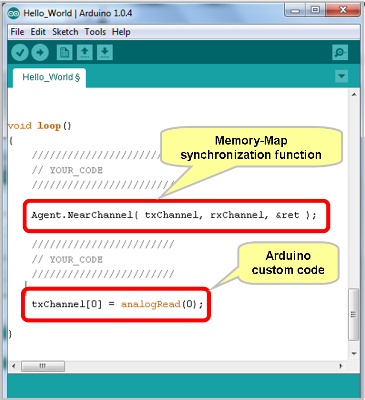Click the horizontal scrollbar right arrow
The width and height of the screenshot is (365, 400).
[341, 366]
